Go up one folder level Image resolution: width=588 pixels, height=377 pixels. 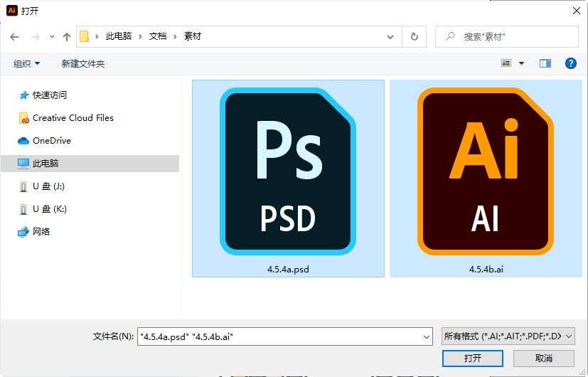[x=67, y=37]
